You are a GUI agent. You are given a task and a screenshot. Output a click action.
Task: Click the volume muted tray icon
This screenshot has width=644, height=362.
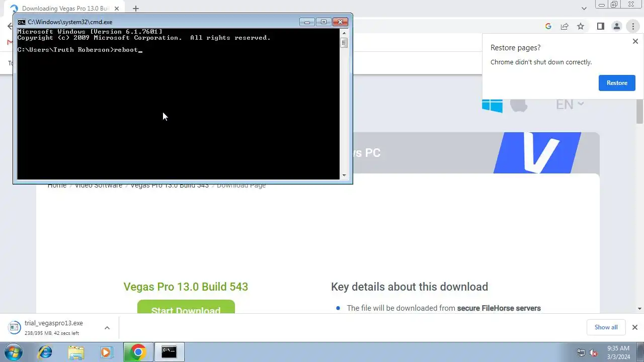[594, 352]
